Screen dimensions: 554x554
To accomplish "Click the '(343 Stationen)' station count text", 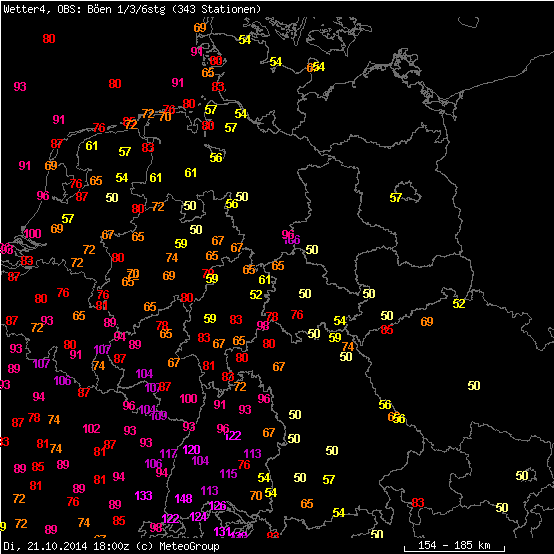I will (x=216, y=8).
